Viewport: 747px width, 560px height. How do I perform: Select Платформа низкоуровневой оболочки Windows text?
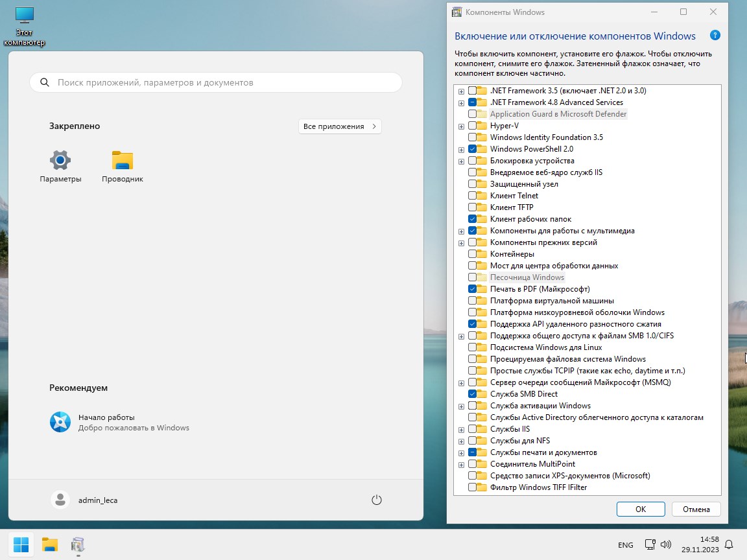click(x=577, y=312)
